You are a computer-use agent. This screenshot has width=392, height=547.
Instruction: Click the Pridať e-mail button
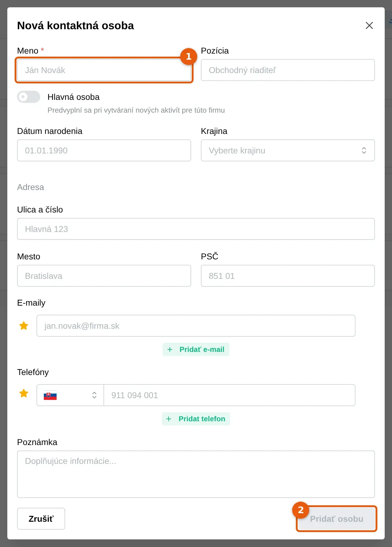[196, 349]
